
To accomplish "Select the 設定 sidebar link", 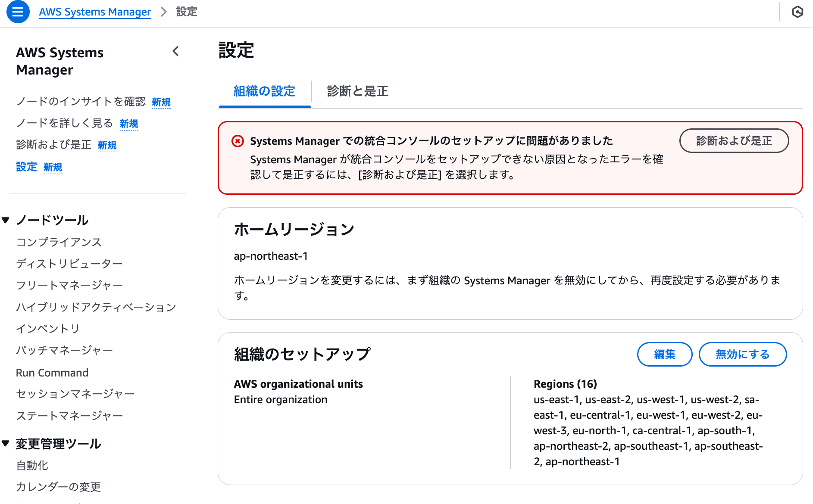I will pyautogui.click(x=26, y=167).
